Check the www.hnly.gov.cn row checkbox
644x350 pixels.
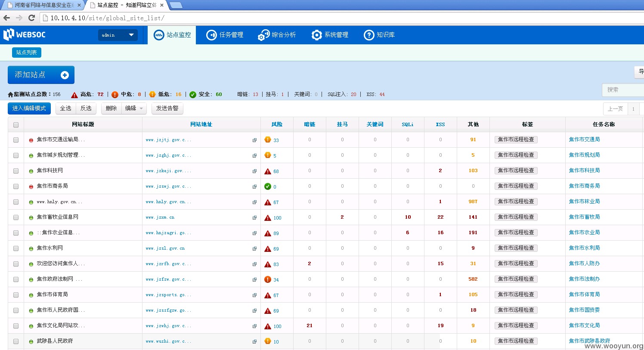tap(16, 202)
